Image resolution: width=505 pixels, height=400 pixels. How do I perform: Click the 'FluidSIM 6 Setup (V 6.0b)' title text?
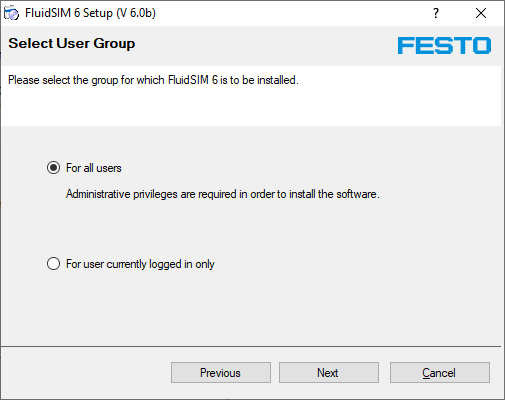click(x=90, y=13)
